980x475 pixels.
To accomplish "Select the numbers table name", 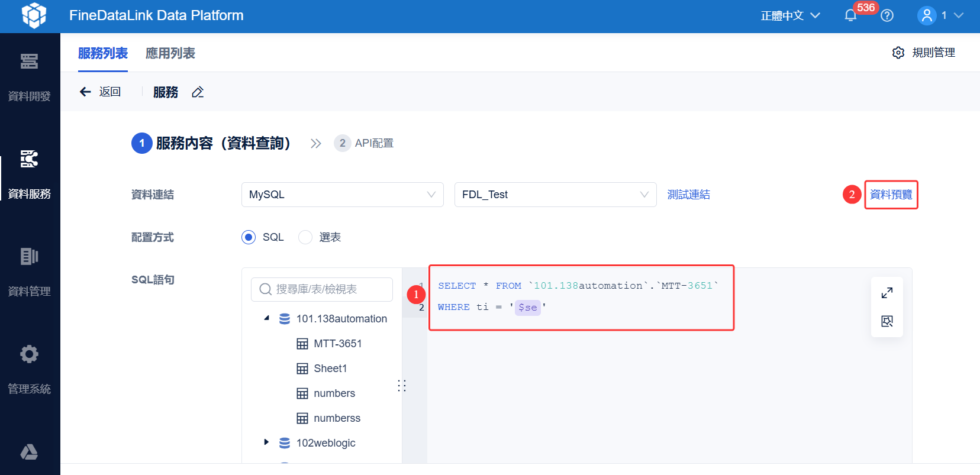I will point(334,393).
